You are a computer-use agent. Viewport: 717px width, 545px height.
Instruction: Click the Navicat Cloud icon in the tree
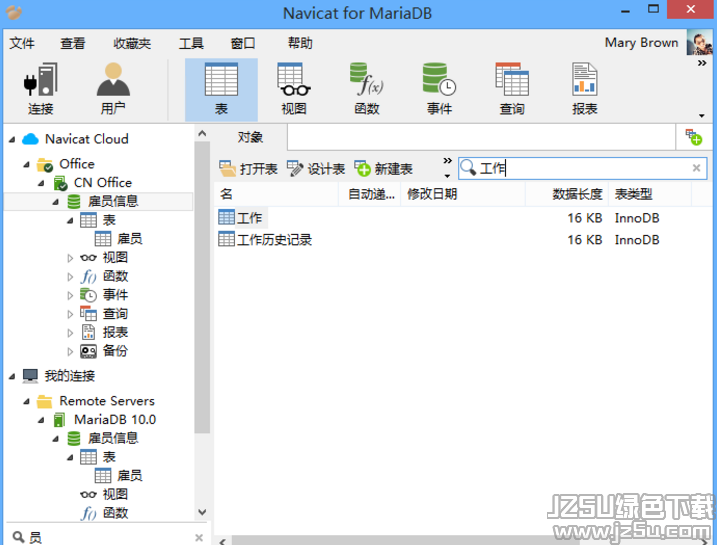click(x=30, y=139)
